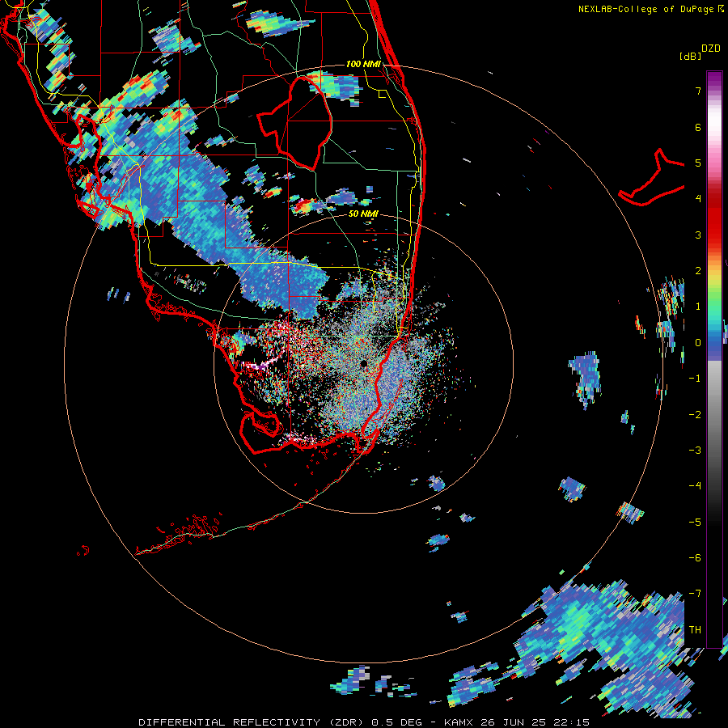Screen dimensions: 728x728
Task: Click the positive 4 value on the color scale
Action: click(698, 199)
